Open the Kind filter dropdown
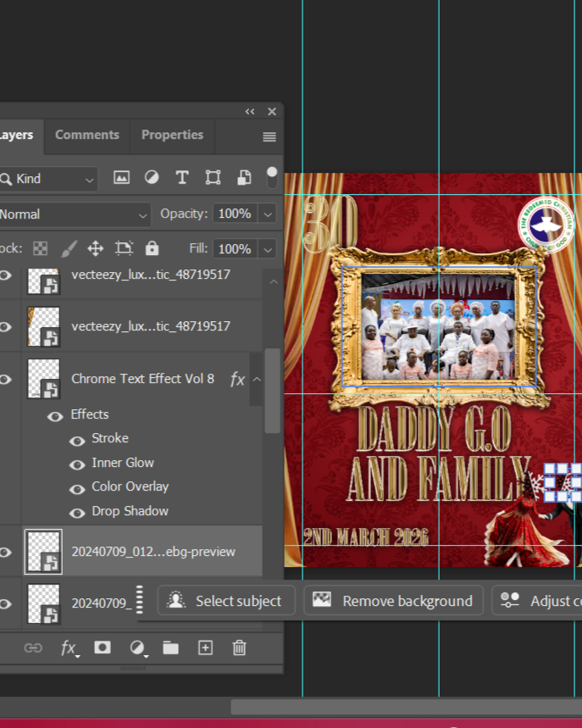 (x=49, y=179)
